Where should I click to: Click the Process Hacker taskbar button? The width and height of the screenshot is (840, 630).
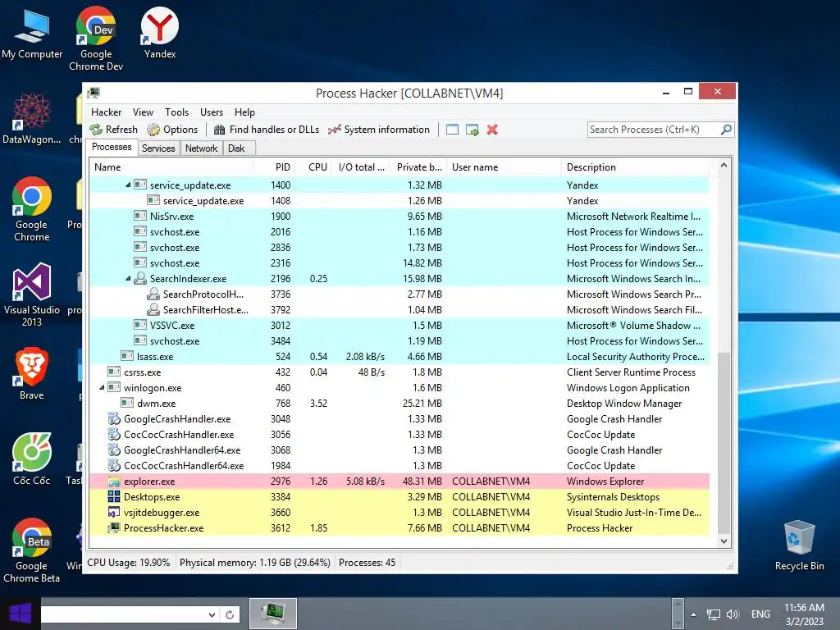(x=273, y=614)
